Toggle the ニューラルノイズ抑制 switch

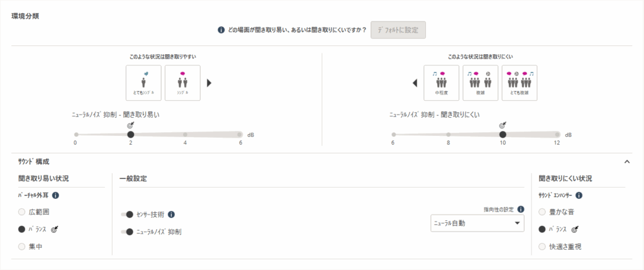[x=126, y=232]
